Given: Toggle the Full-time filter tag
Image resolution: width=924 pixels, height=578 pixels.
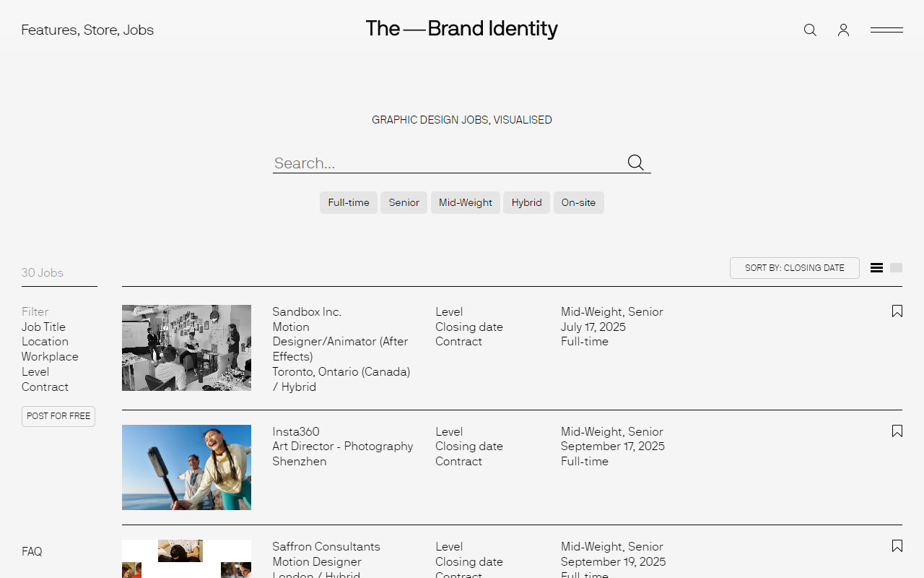Looking at the screenshot, I should point(348,202).
